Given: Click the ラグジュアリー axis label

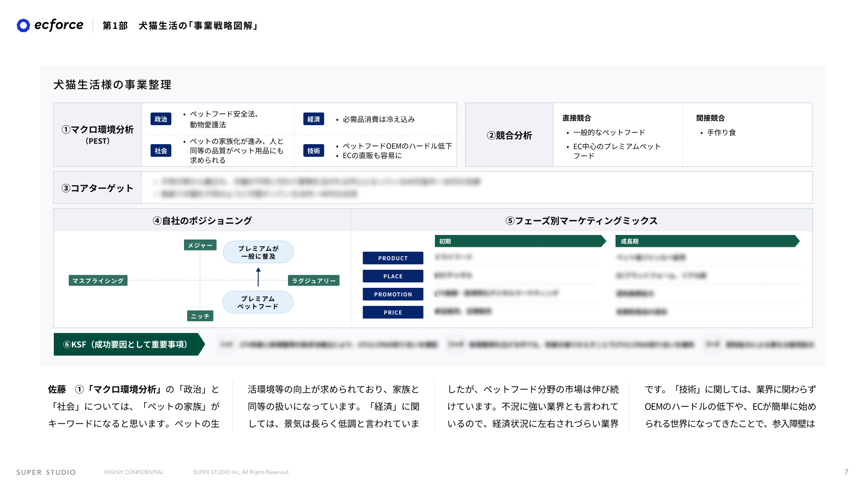Looking at the screenshot, I should (314, 281).
